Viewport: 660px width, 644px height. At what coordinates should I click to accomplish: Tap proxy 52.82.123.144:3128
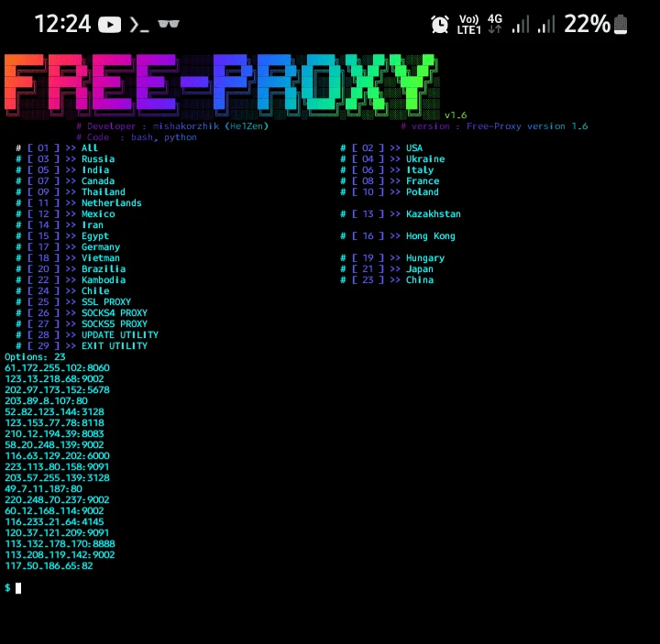[54, 412]
